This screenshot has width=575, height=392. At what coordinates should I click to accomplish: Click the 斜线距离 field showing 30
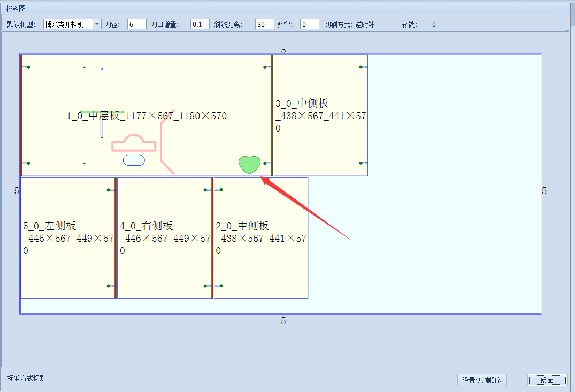pyautogui.click(x=264, y=24)
